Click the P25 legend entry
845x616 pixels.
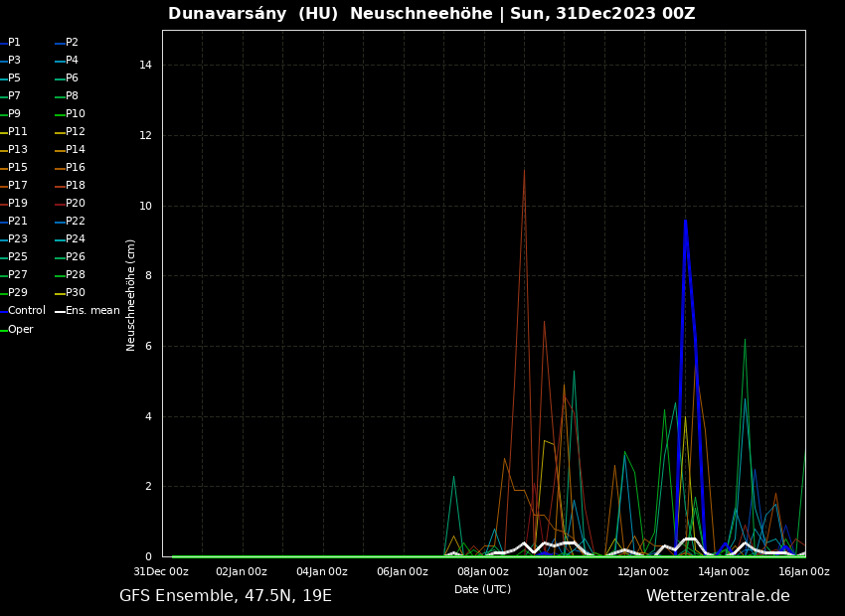click(x=18, y=257)
